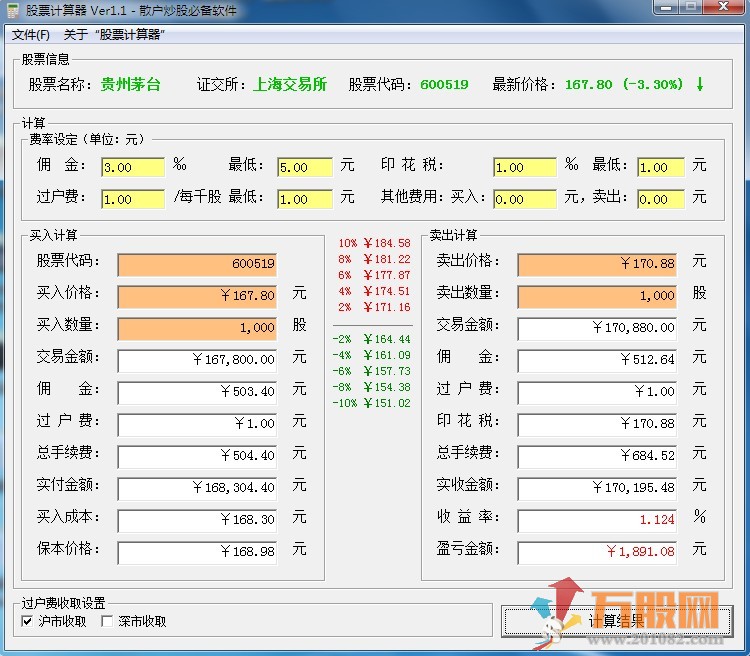Click the calculator app icon in title bar

13,11
